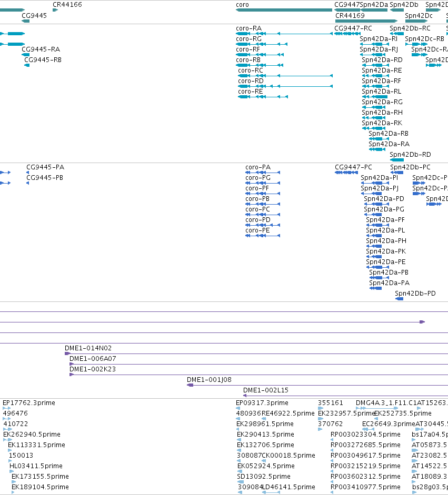Click EST EK262940.5prime

pos(32,434)
